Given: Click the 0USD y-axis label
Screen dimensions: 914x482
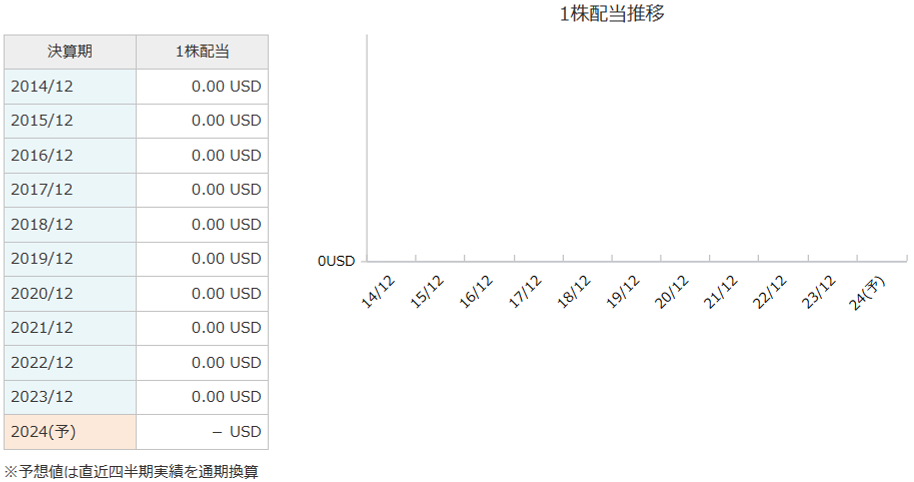Looking at the screenshot, I should (x=337, y=261).
